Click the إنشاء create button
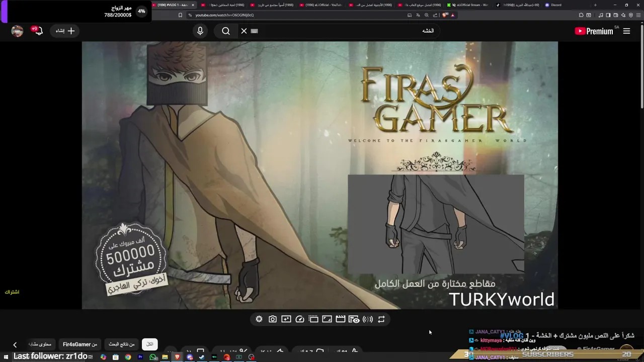Viewport: 644px width, 362px height. 65,31
